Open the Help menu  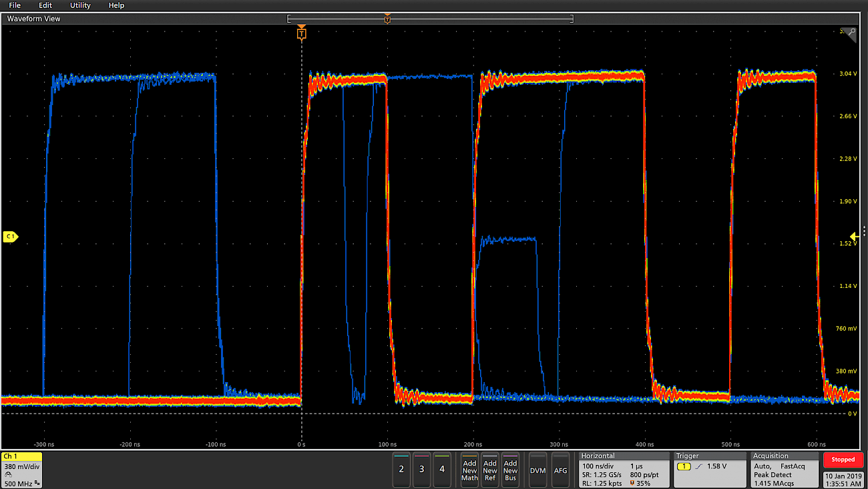point(116,5)
